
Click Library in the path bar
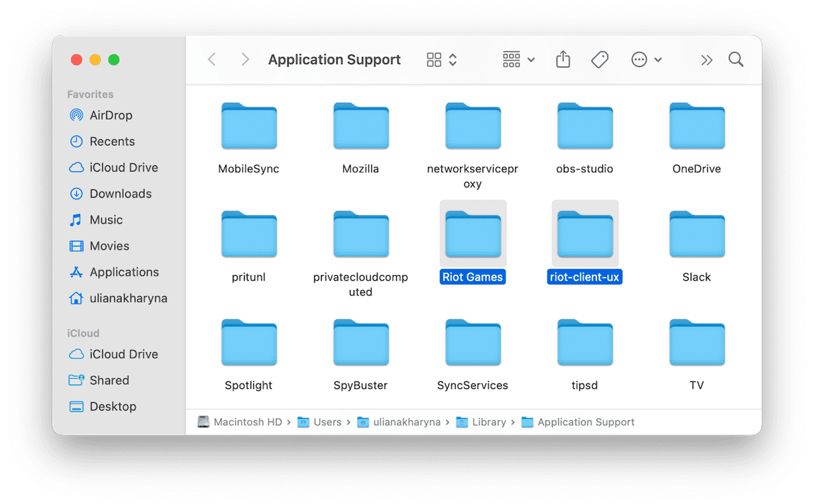click(481, 422)
